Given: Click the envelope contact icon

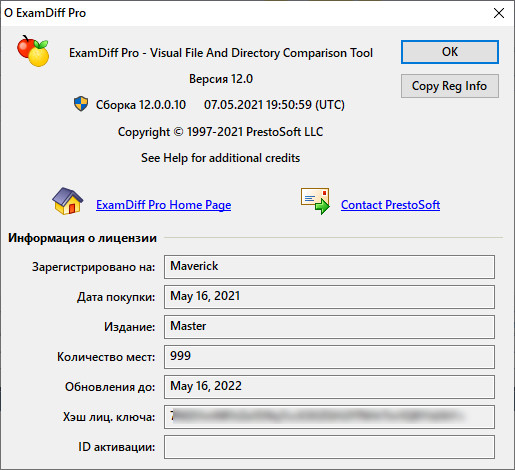Looking at the screenshot, I should [315, 201].
